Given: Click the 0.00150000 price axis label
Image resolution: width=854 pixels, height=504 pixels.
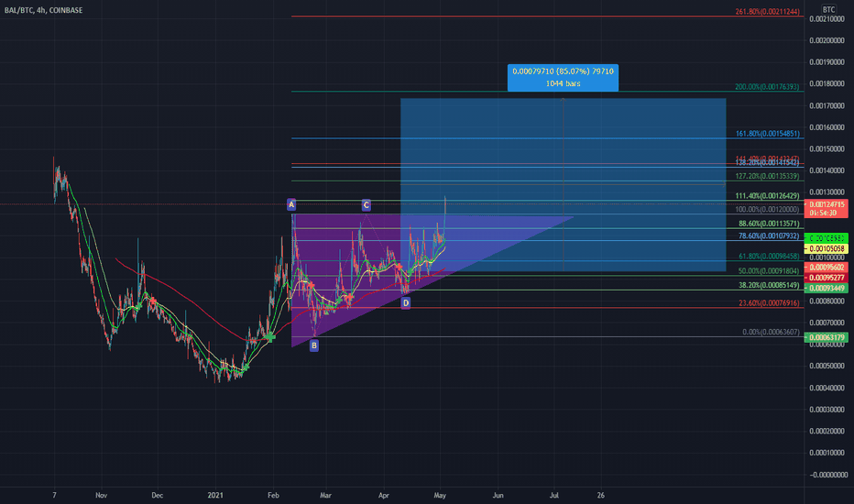Looking at the screenshot, I should click(x=827, y=149).
